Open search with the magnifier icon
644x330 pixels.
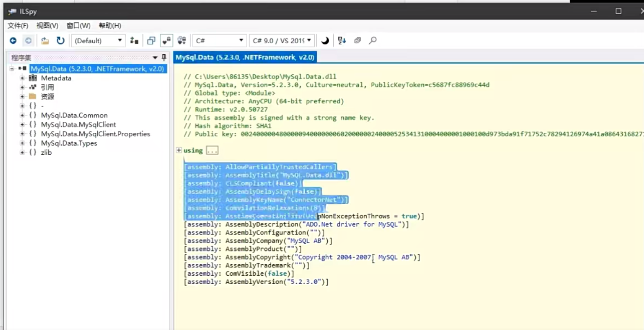[373, 40]
